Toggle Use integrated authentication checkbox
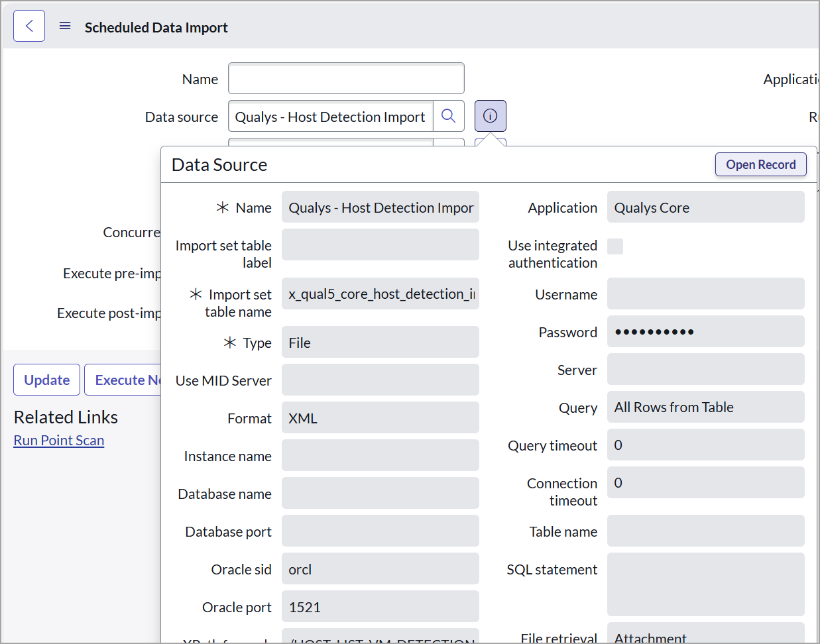The image size is (820, 644). 615,246
